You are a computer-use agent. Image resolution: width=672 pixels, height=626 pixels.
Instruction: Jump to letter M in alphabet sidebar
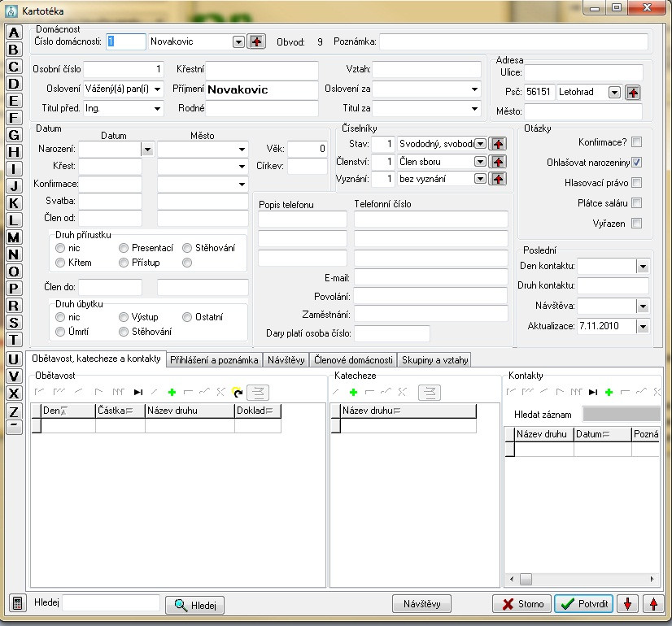[13, 237]
